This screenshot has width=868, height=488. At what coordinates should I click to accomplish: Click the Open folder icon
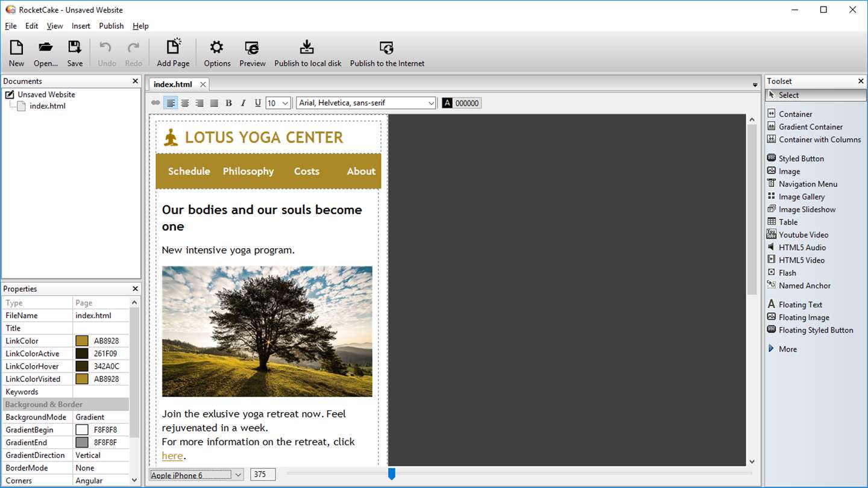(x=46, y=53)
